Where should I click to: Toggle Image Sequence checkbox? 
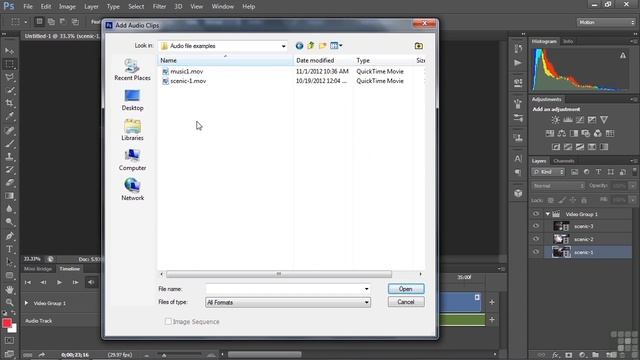coord(168,322)
